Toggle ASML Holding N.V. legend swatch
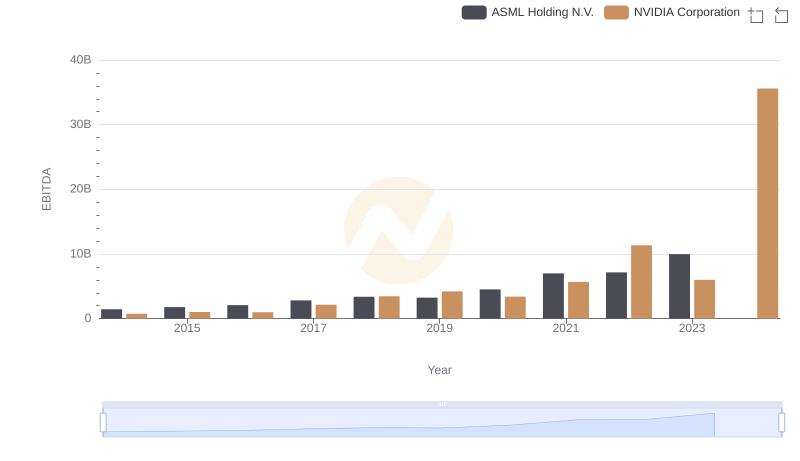800x461 pixels. (474, 12)
